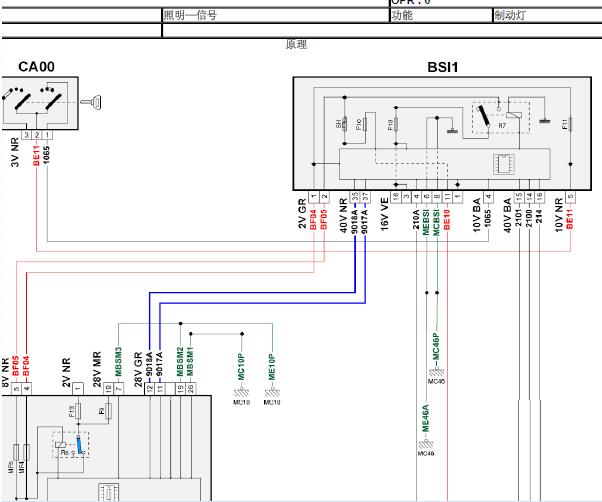Viewport: 602px width, 502px height.
Task: Select the 照明—信号 header cell
Action: coord(276,15)
